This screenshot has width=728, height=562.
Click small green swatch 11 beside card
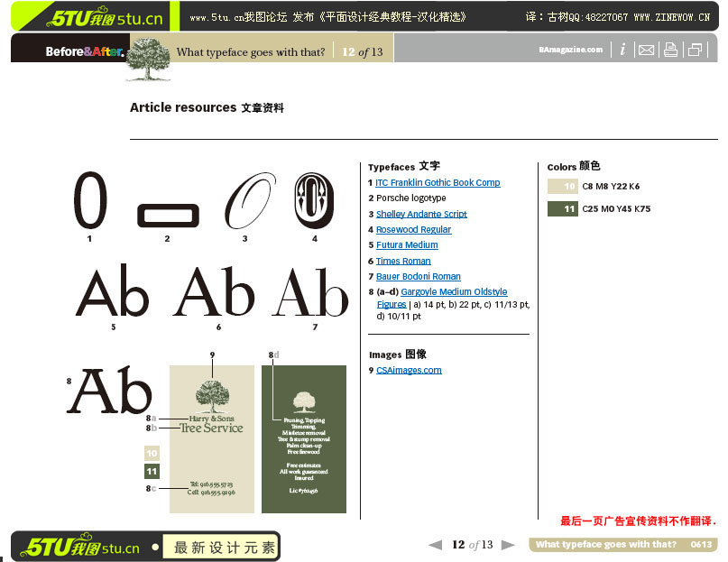tap(152, 472)
